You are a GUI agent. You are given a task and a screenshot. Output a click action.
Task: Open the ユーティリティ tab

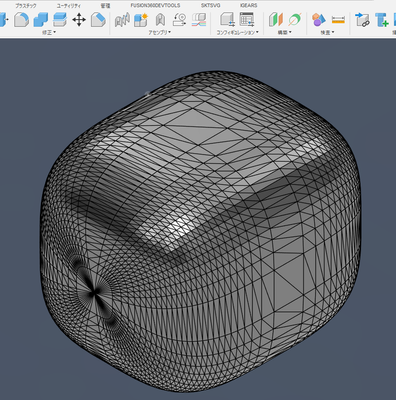click(x=69, y=6)
